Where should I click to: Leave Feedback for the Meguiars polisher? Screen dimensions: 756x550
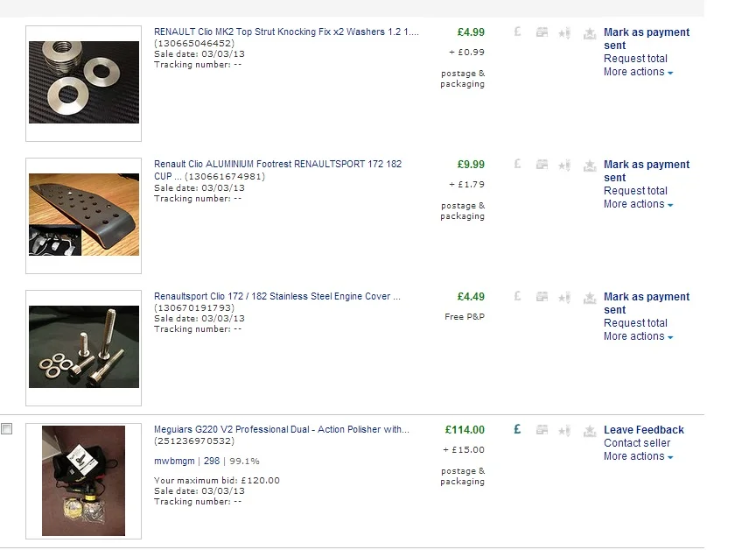(644, 430)
